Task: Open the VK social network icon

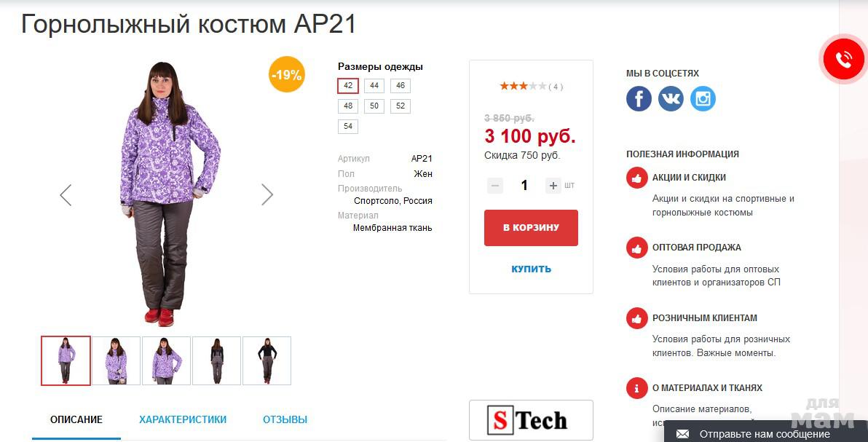Action: [x=671, y=98]
